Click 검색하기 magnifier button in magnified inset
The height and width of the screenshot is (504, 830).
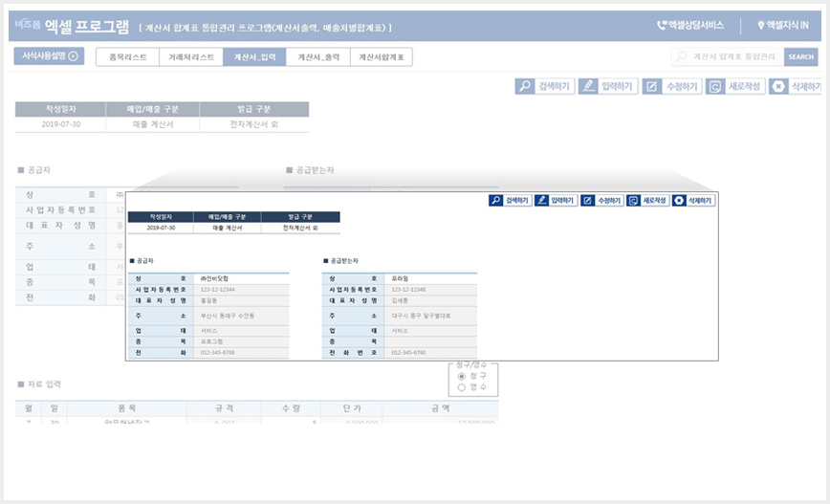click(511, 201)
